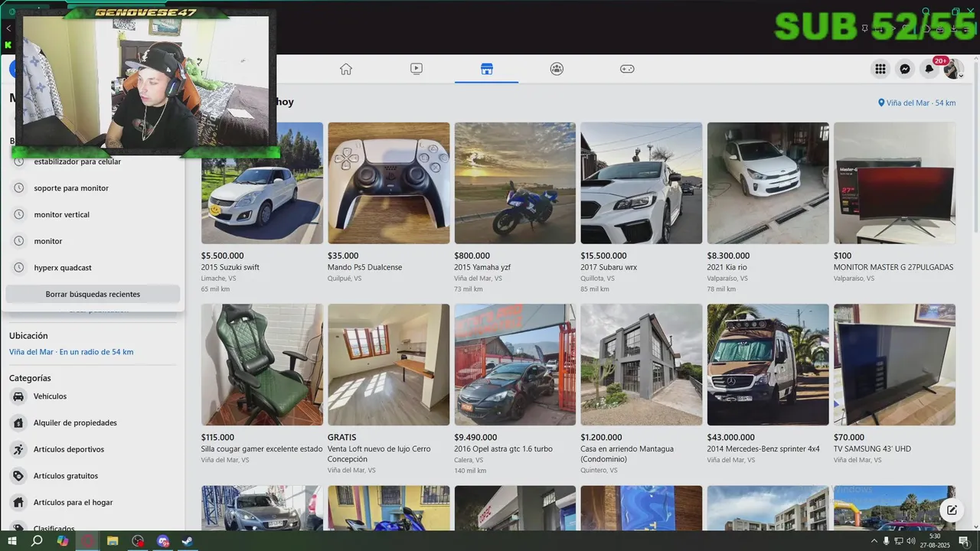This screenshot has width=980, height=551.
Task: Click MONITOR MASTER G 27PULGADAS title
Action: pos(893,268)
